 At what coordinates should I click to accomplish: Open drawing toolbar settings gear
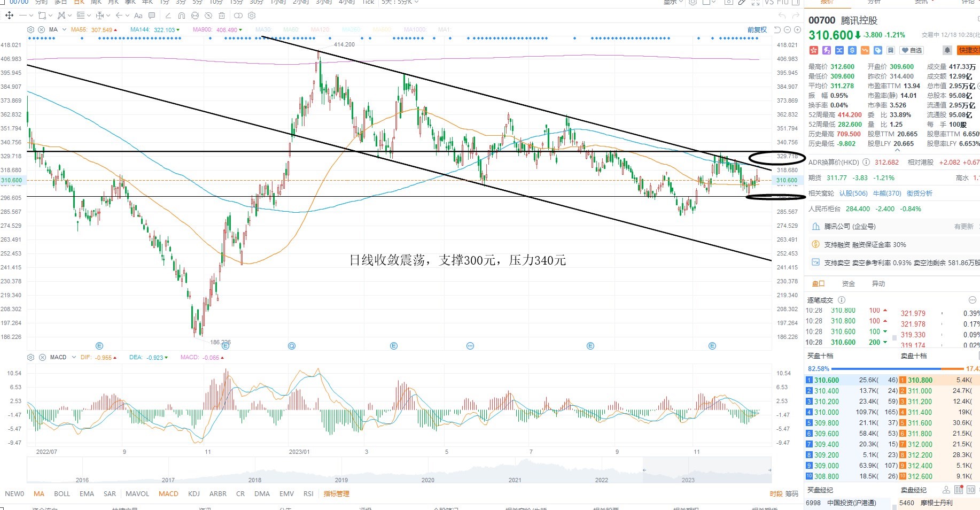[x=252, y=16]
